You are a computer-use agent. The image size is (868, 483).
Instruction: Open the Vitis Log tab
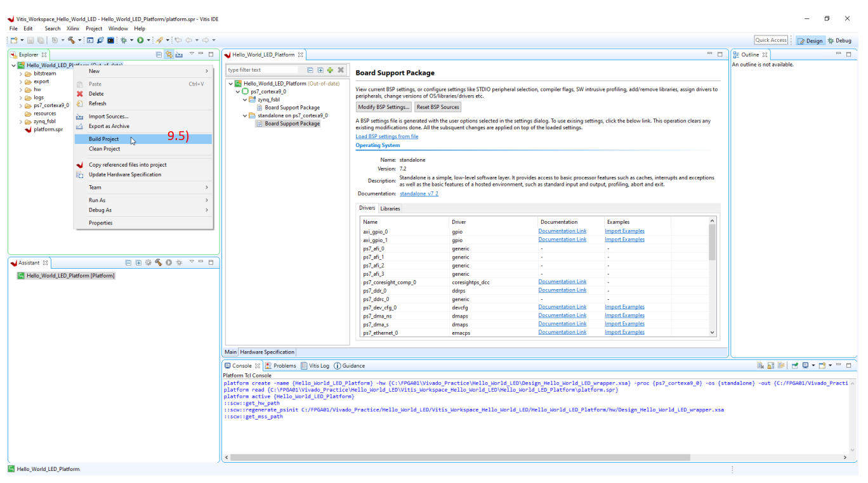pos(315,366)
